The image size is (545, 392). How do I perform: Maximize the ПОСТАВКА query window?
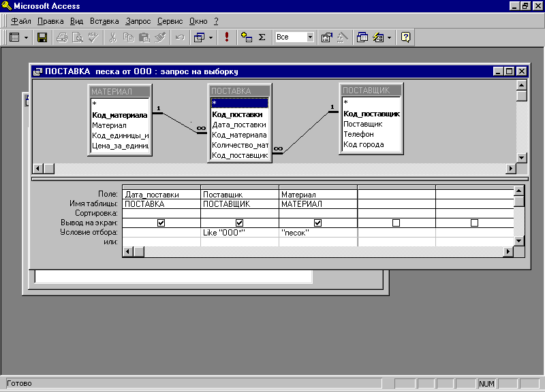(509, 71)
